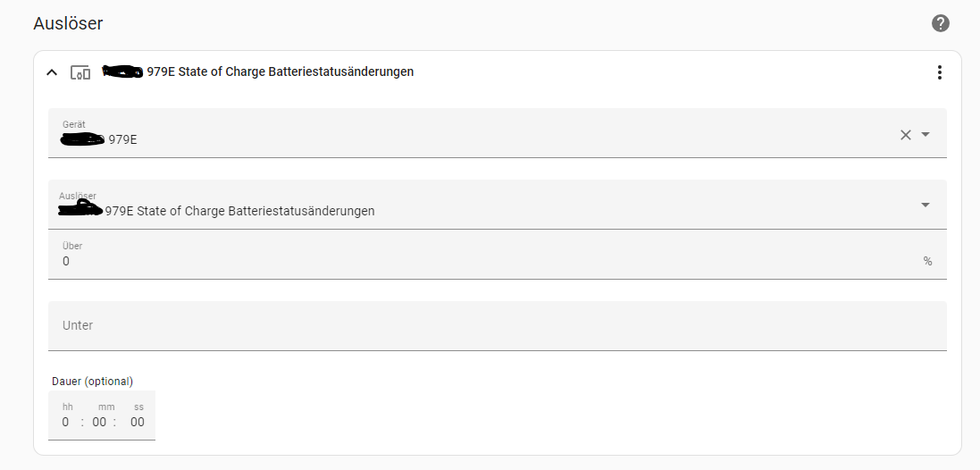
Task: Click the percent unit suffix in Über
Action: [x=927, y=261]
